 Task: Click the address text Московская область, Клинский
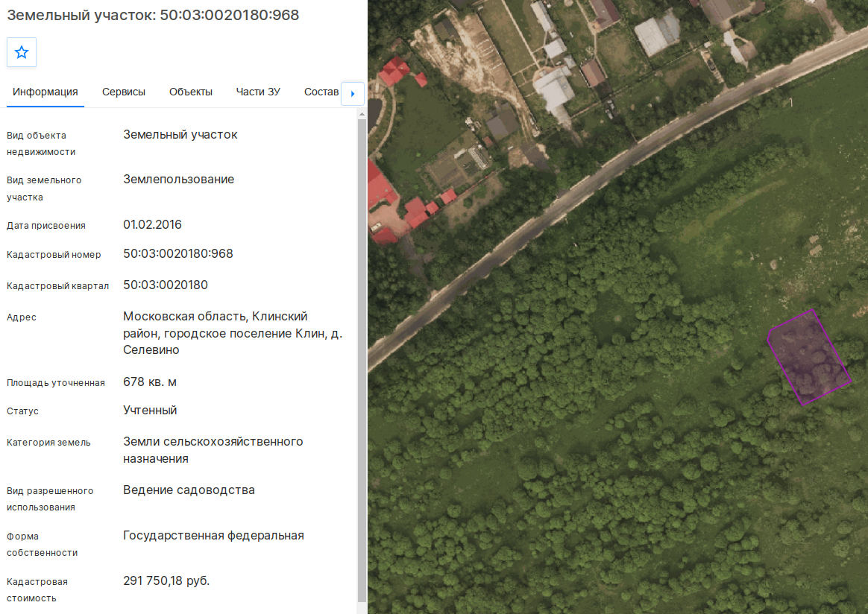(216, 317)
